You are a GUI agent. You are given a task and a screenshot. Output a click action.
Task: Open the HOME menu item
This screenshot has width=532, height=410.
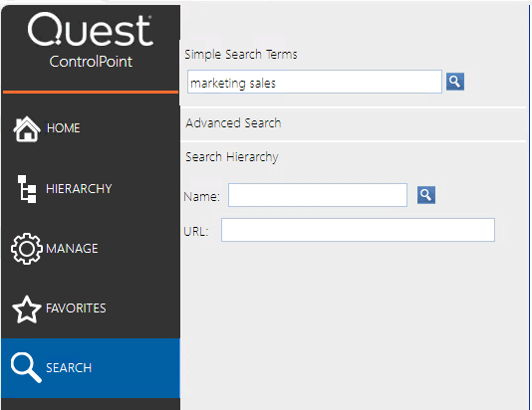(64, 128)
